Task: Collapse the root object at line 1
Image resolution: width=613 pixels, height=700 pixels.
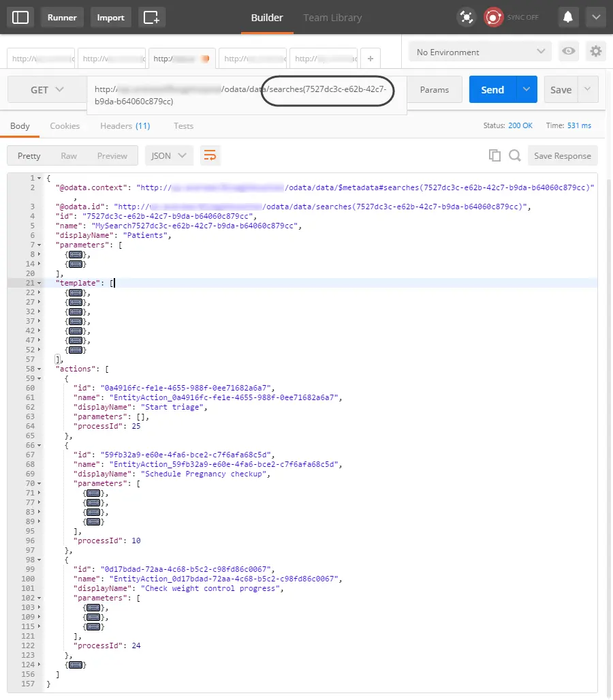Action: (x=40, y=178)
